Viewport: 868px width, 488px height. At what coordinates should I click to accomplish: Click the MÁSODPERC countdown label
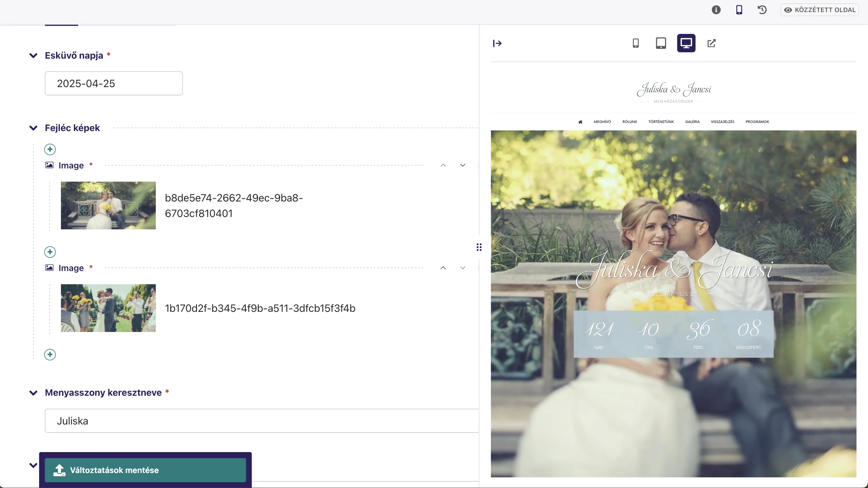pyautogui.click(x=748, y=347)
